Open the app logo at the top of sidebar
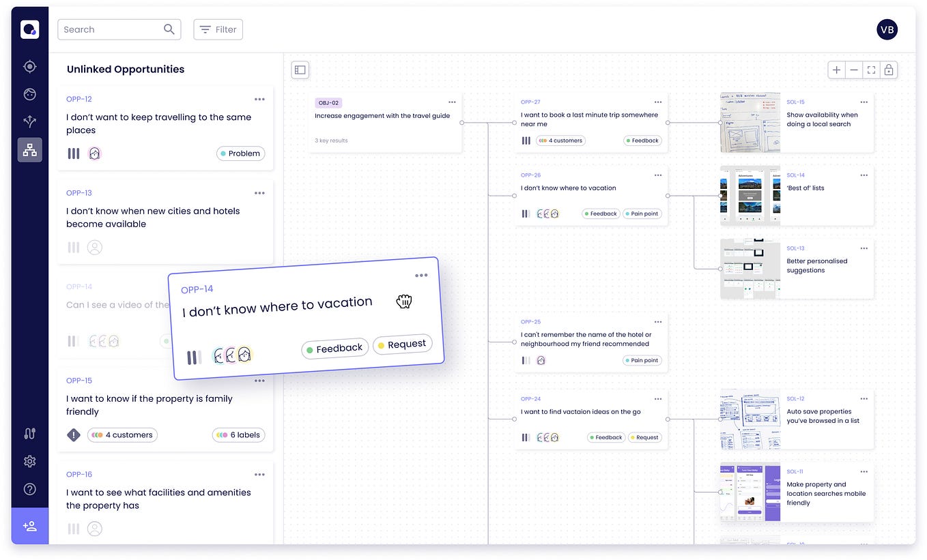This screenshot has height=560, width=927. click(29, 29)
